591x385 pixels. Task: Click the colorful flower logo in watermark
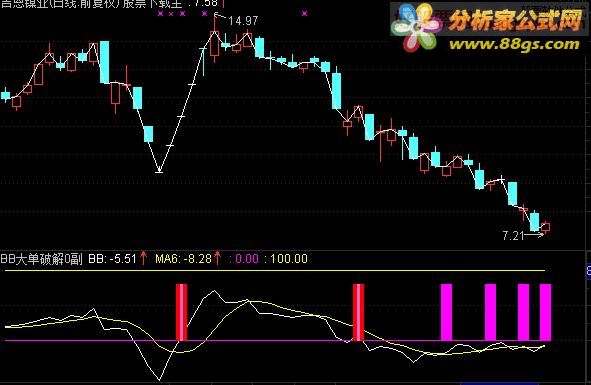tap(416, 27)
